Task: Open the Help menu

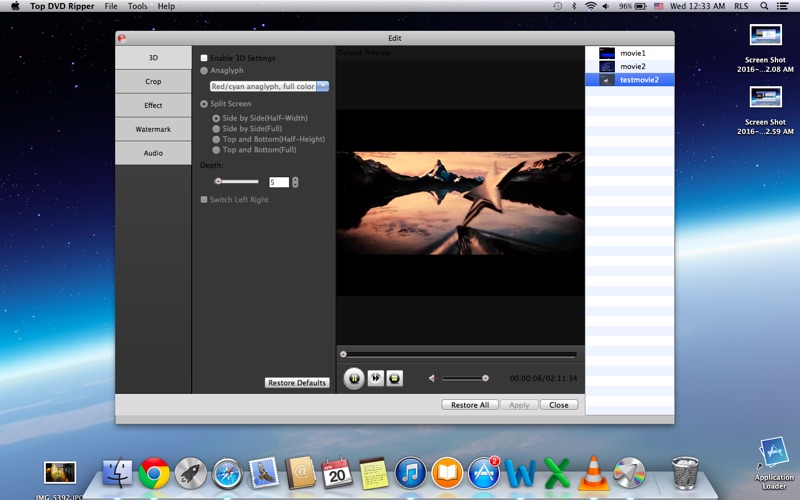Action: [166, 6]
